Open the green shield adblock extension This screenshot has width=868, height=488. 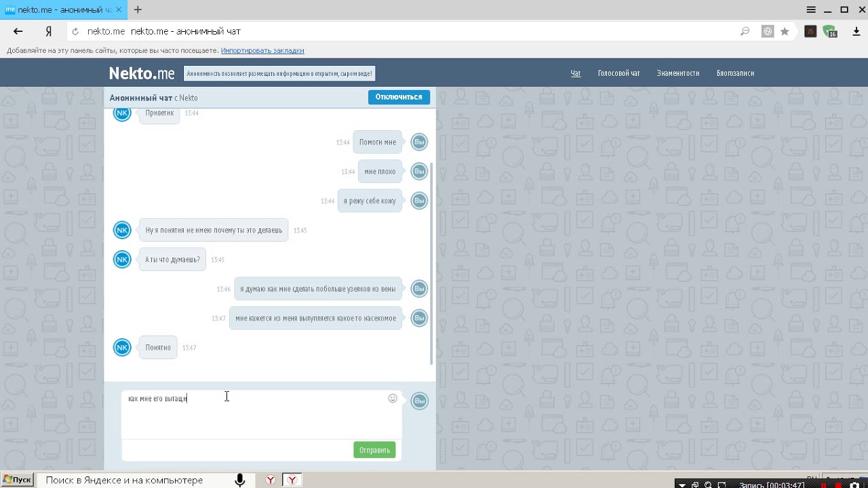[830, 31]
